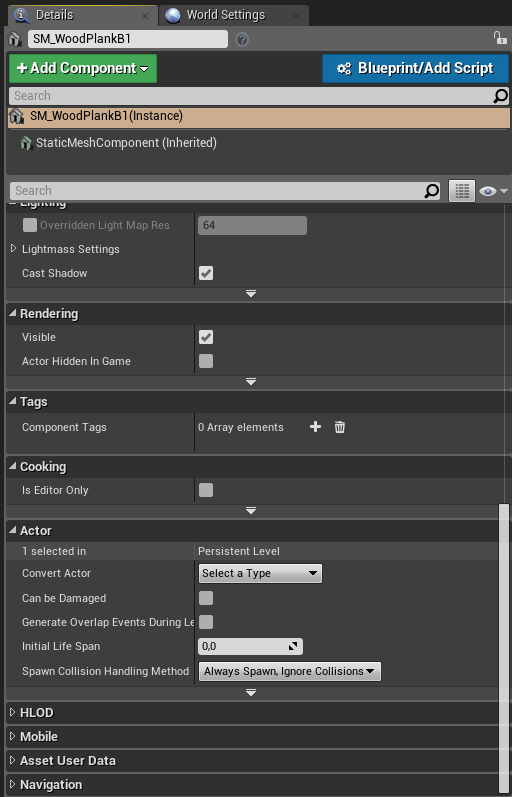Collapse the Rendering section
The image size is (512, 797).
point(13,314)
